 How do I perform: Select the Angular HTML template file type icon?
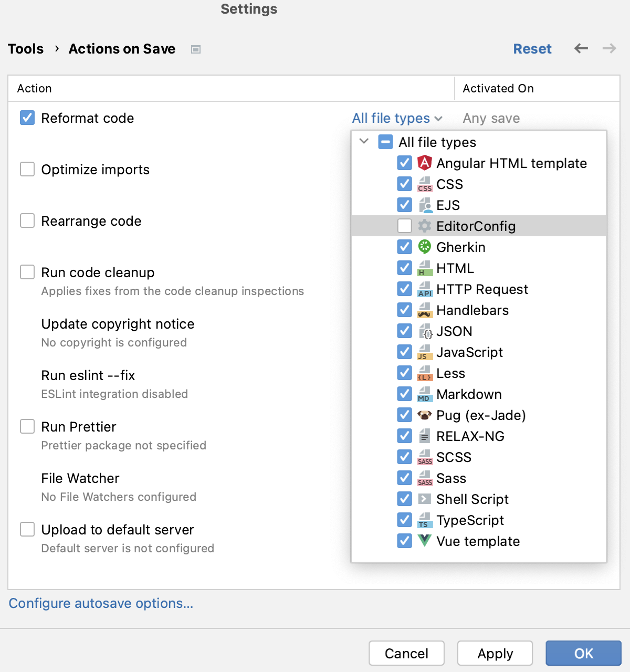(424, 163)
